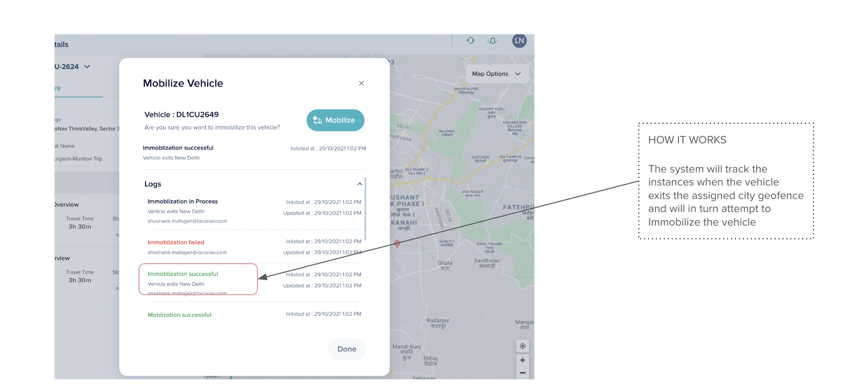This screenshot has width=868, height=389.
Task: Click email under Immobilization in Process
Action: [x=187, y=221]
